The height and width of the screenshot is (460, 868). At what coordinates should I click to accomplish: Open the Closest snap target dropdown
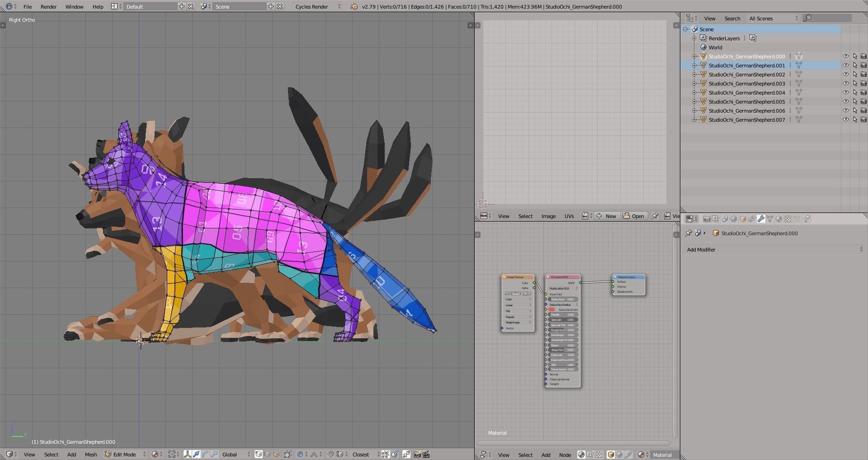[364, 455]
